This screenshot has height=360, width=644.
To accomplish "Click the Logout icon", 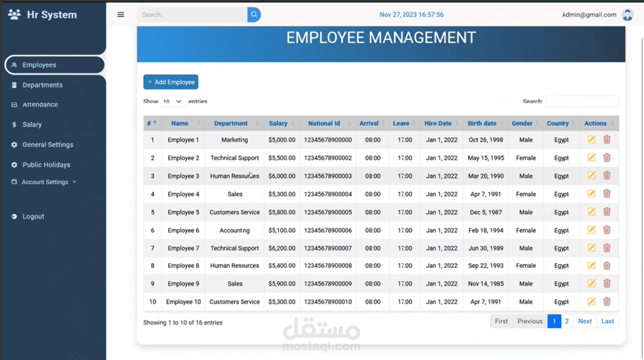I will click(x=14, y=216).
